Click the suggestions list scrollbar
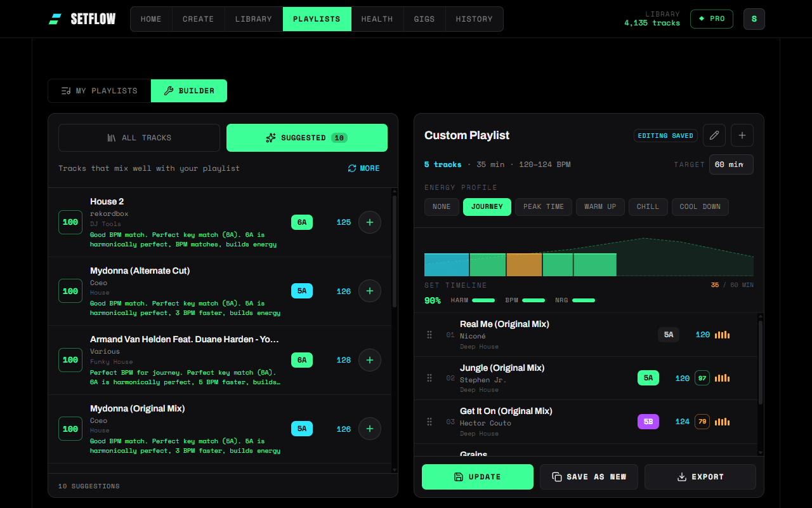 click(x=395, y=251)
